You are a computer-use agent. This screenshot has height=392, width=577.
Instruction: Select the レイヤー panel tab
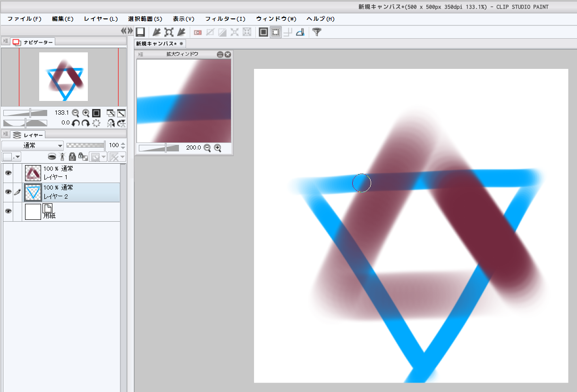pos(28,135)
